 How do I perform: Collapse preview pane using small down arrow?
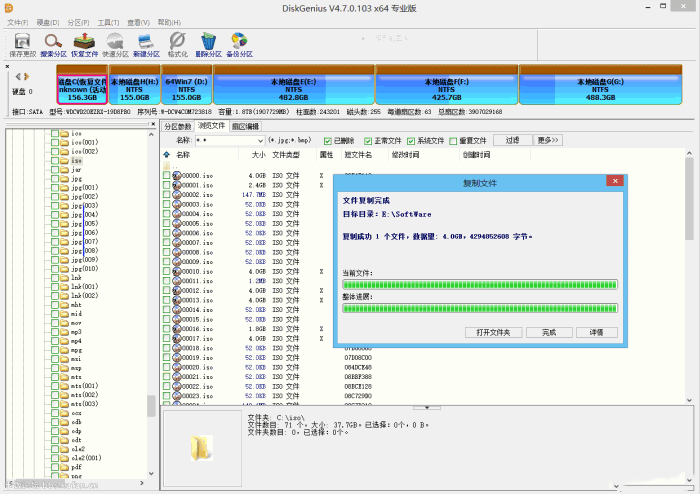(x=427, y=407)
